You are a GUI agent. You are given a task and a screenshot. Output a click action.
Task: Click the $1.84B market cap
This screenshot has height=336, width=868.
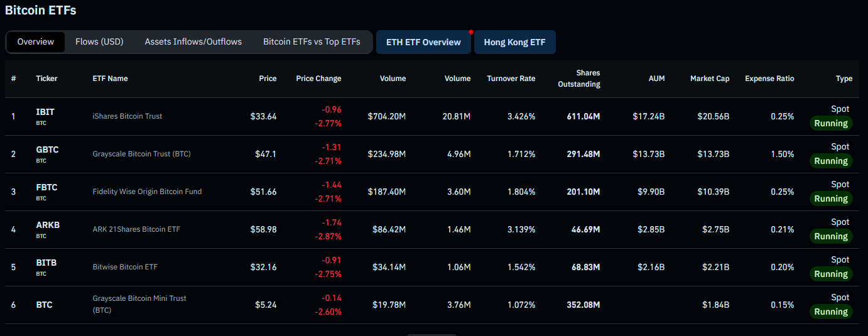(716, 305)
